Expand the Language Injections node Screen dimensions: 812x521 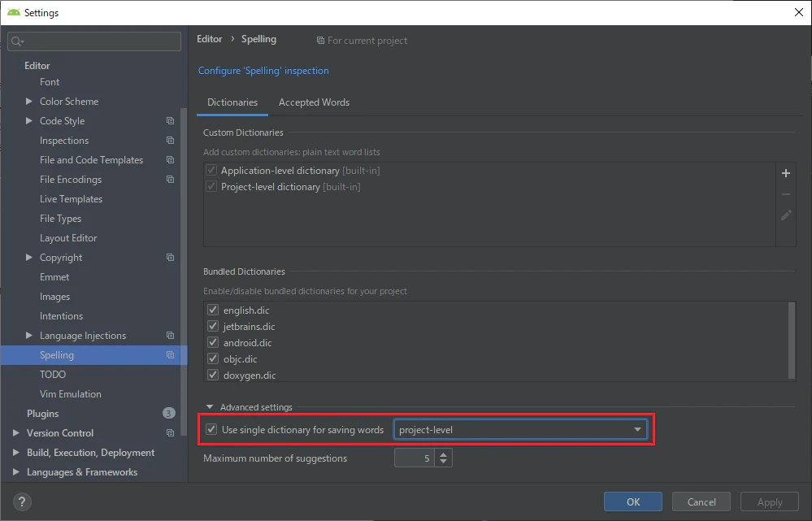point(29,336)
